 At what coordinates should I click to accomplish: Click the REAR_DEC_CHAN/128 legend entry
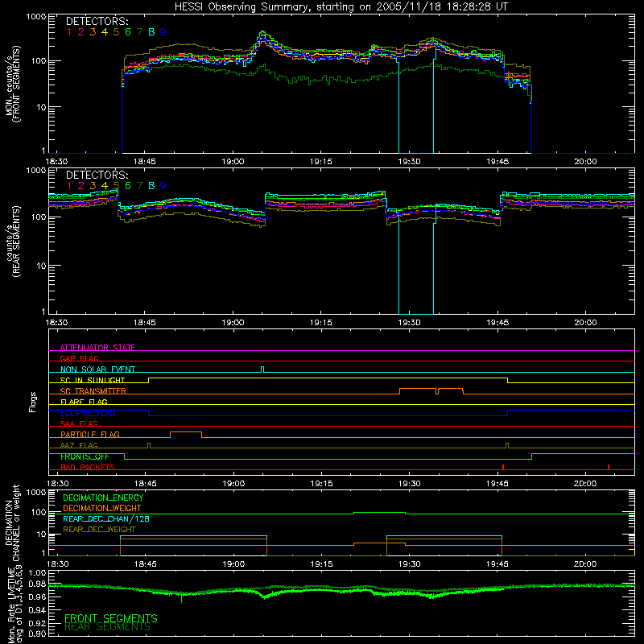106,518
